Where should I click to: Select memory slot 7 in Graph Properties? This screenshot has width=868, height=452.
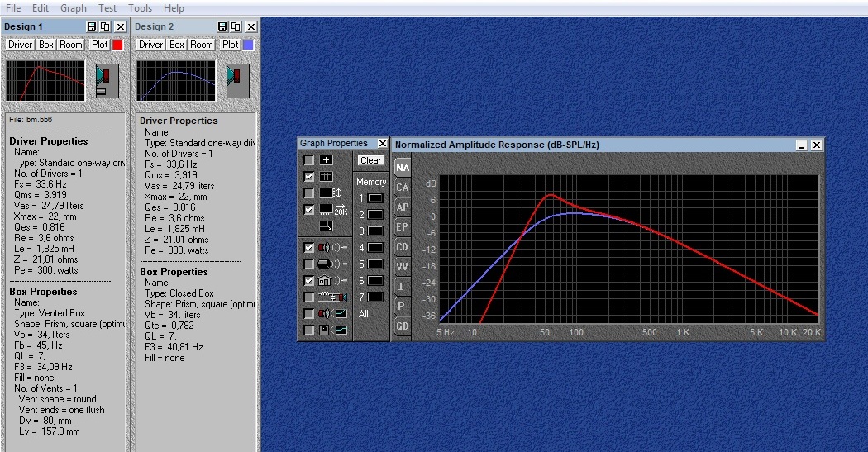(375, 297)
